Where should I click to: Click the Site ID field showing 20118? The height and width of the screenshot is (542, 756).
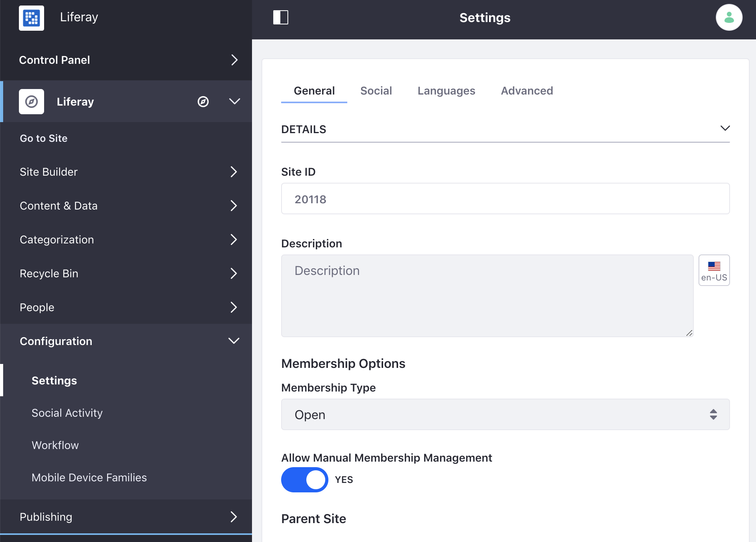[x=505, y=199]
